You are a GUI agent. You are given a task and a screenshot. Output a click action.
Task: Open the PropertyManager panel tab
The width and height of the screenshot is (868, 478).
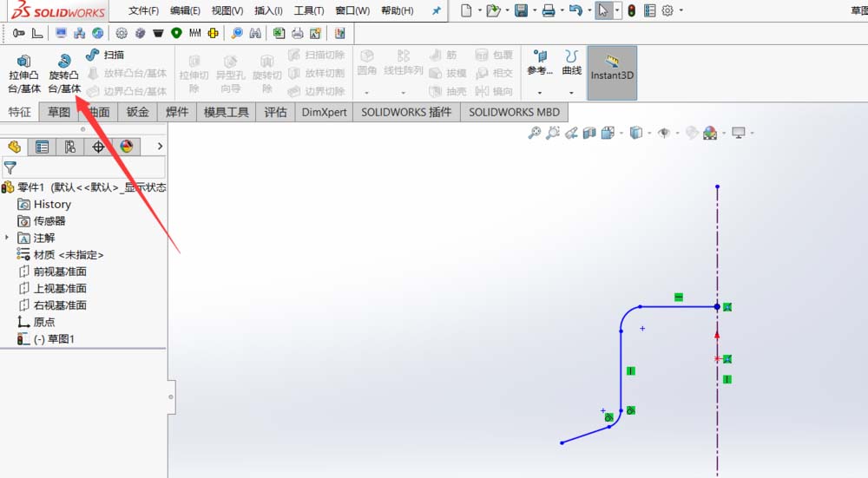42,147
